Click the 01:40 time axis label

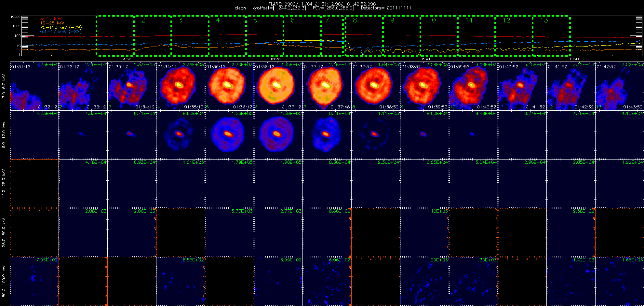[x=425, y=59]
